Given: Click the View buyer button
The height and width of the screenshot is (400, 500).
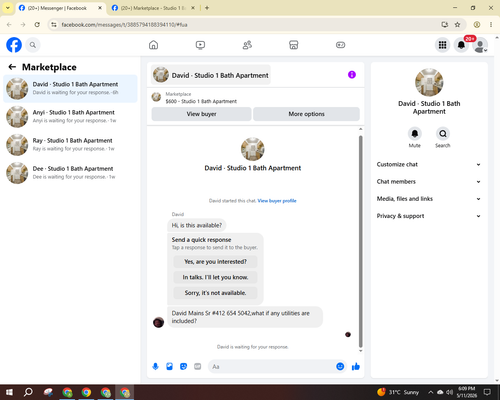Looking at the screenshot, I should click(201, 114).
